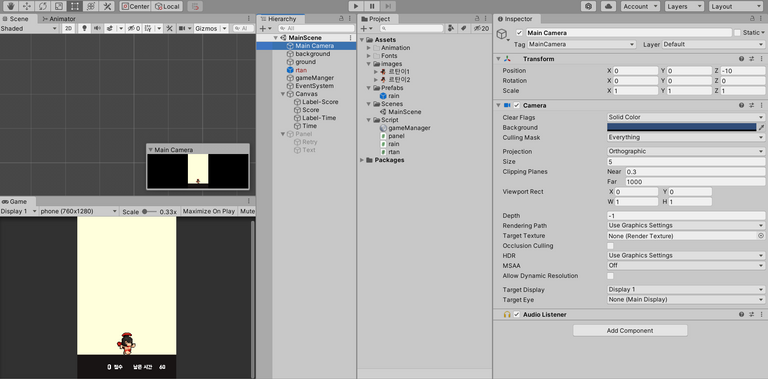
Task: Toggle Maximize On Play
Action: point(209,212)
